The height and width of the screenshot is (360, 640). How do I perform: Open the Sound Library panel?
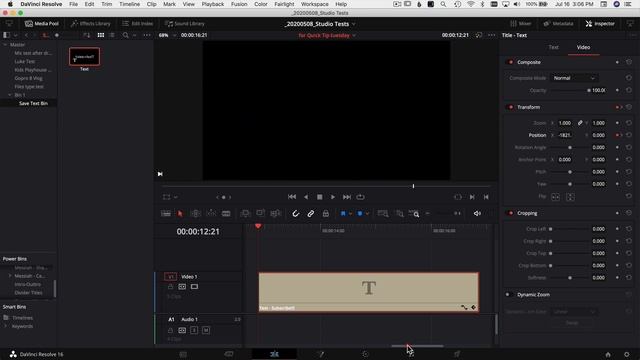(184, 24)
